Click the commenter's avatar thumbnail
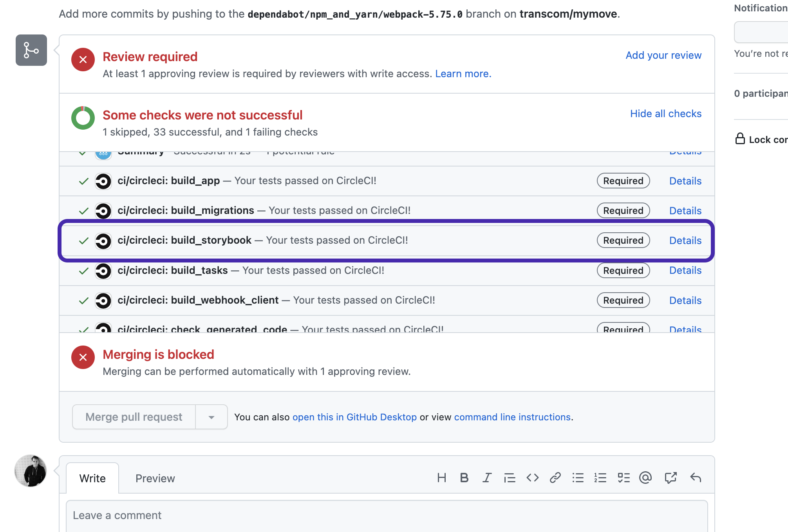Screen dimensions: 788x532 [30, 471]
